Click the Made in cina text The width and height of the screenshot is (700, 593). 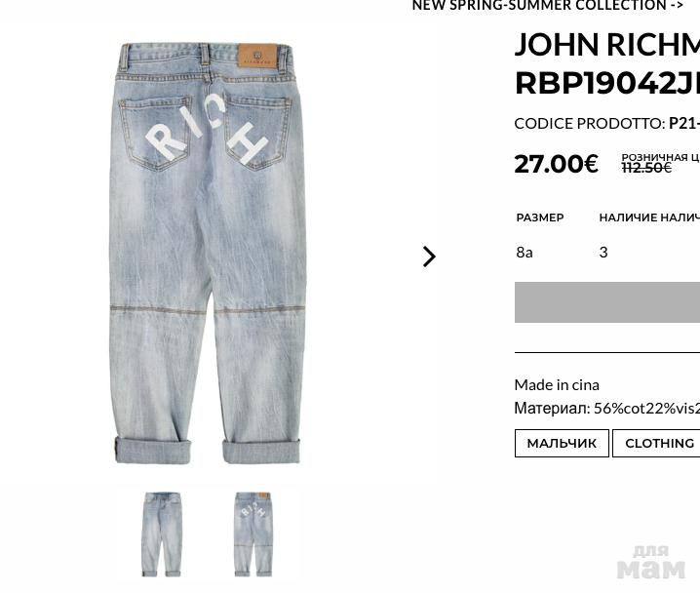tap(557, 385)
